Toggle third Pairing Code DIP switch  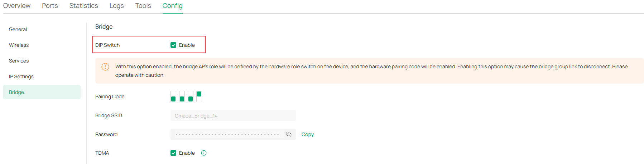click(191, 96)
